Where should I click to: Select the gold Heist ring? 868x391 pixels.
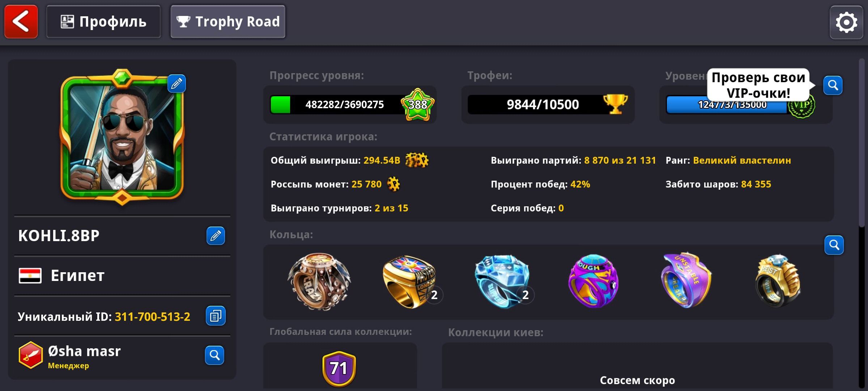click(778, 281)
